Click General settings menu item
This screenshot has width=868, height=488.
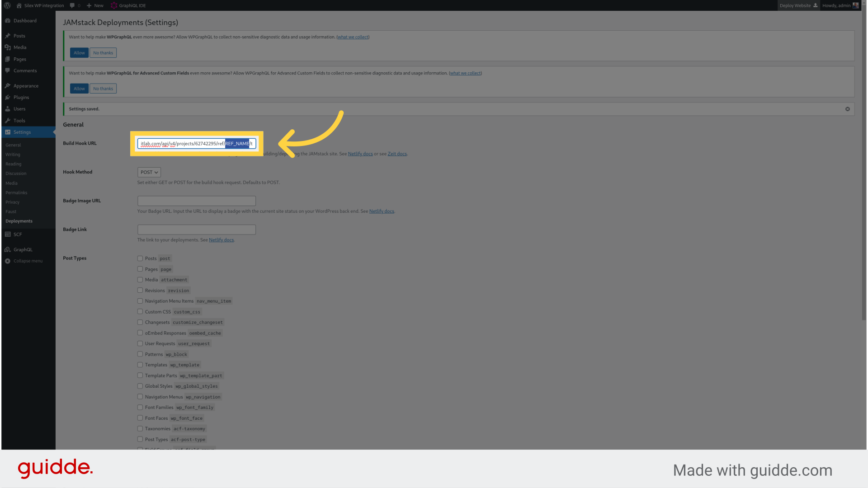coord(13,145)
